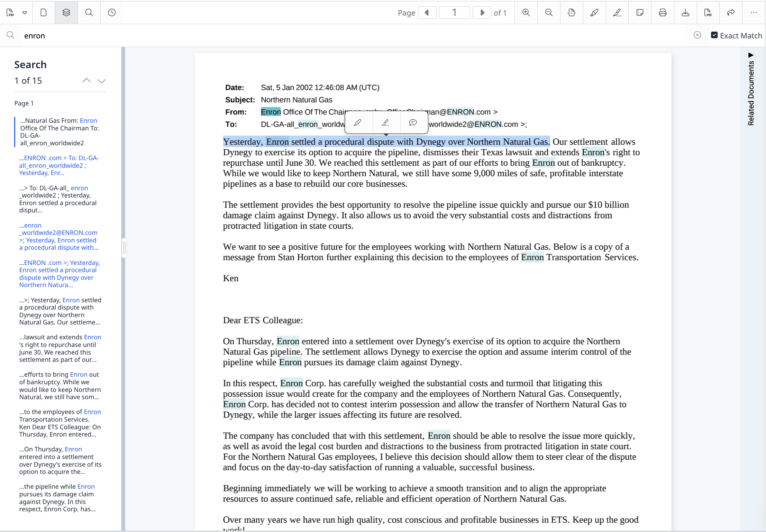Toggle the Exact Match checkbox
The width and height of the screenshot is (766, 532).
(x=714, y=35)
